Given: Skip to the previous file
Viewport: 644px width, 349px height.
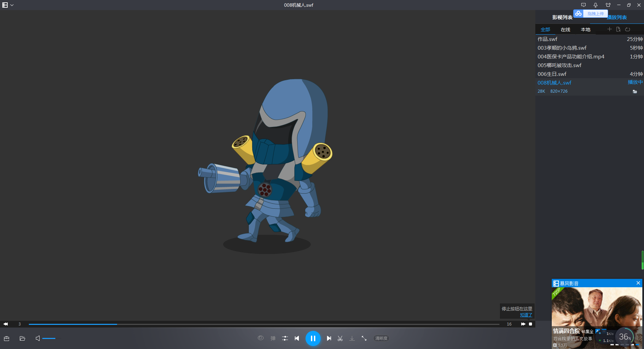Looking at the screenshot, I should click(x=297, y=338).
